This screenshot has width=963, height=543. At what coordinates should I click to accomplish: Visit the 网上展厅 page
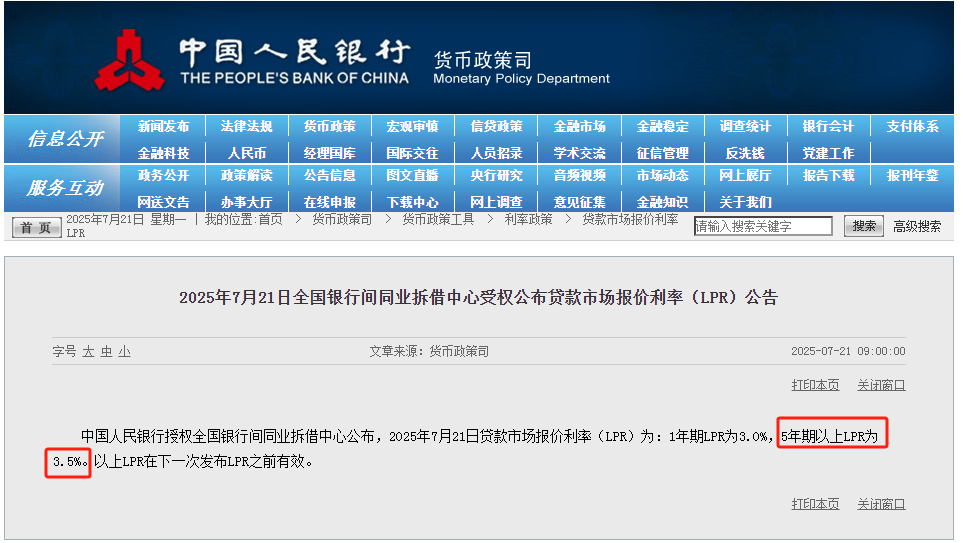[745, 176]
